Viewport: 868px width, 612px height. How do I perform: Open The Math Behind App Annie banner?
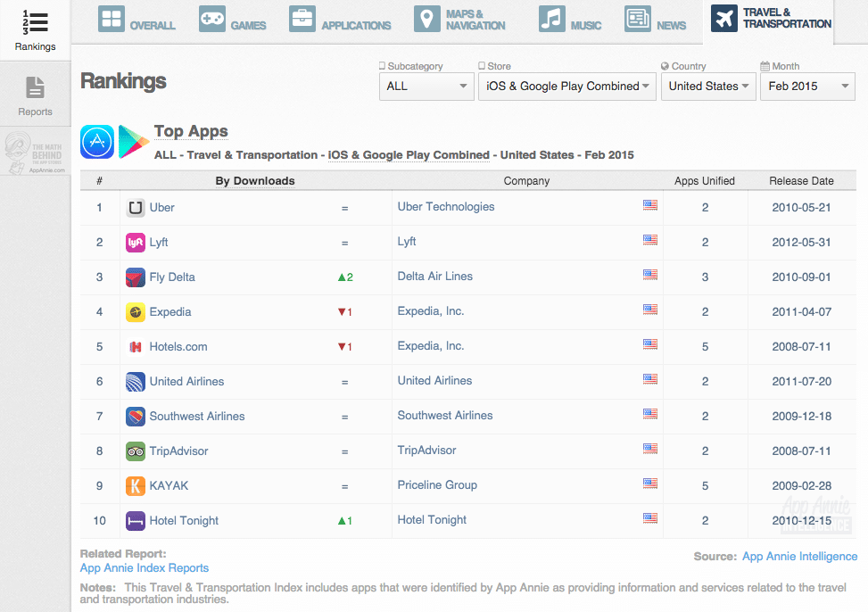coord(35,153)
